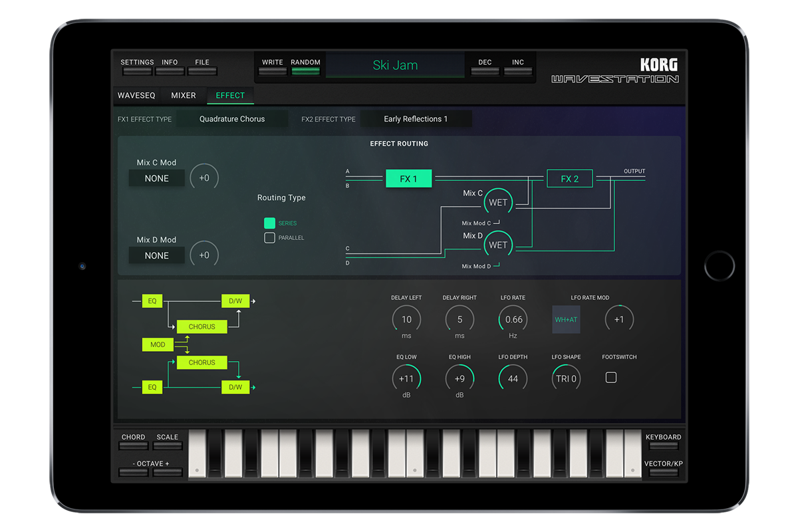
Task: Switch to the MIXER tab
Action: pos(184,96)
